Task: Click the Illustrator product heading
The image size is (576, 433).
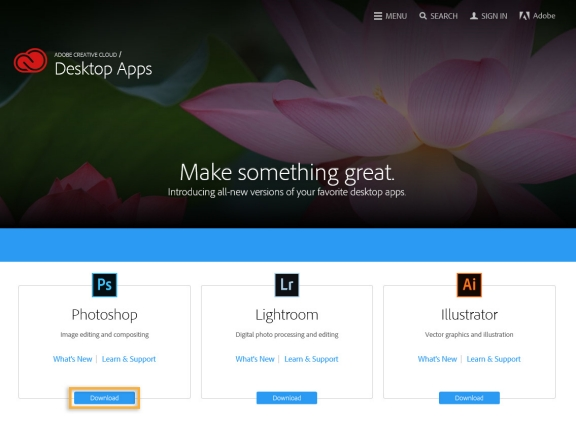Action: (x=469, y=315)
